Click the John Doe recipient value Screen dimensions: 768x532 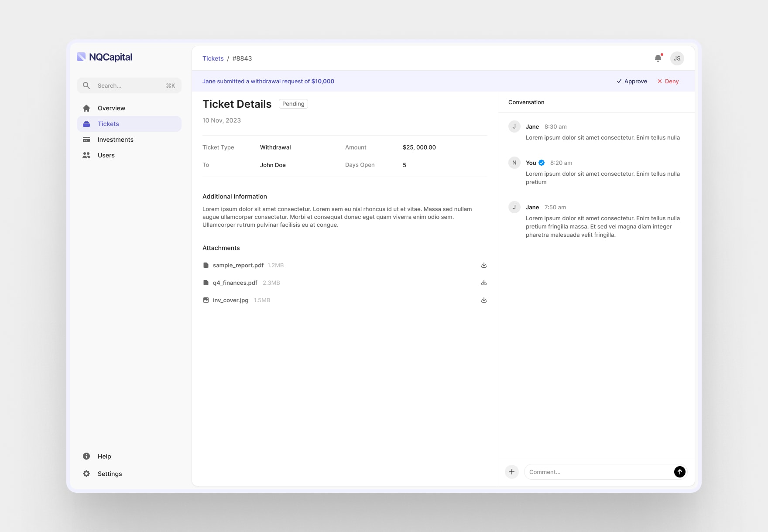[x=273, y=165]
